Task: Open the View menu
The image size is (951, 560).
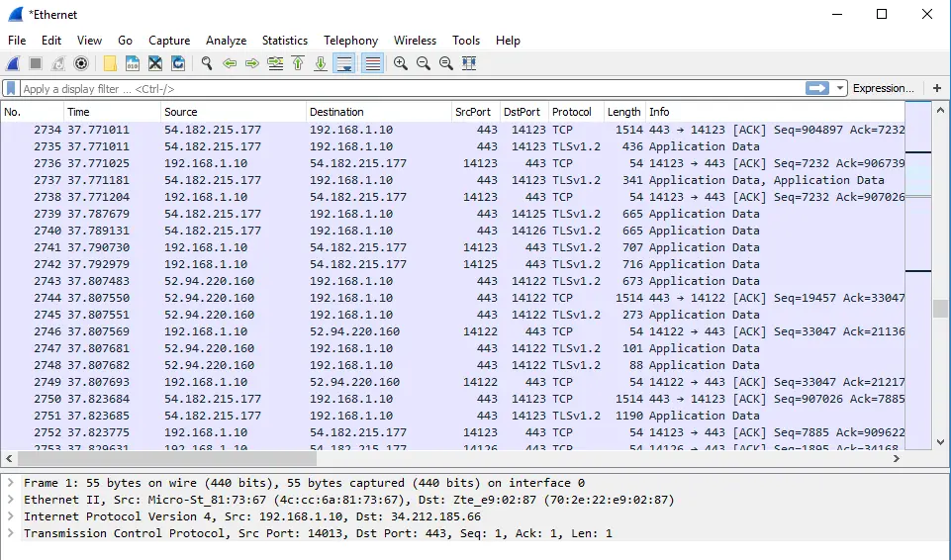Action: (x=89, y=40)
